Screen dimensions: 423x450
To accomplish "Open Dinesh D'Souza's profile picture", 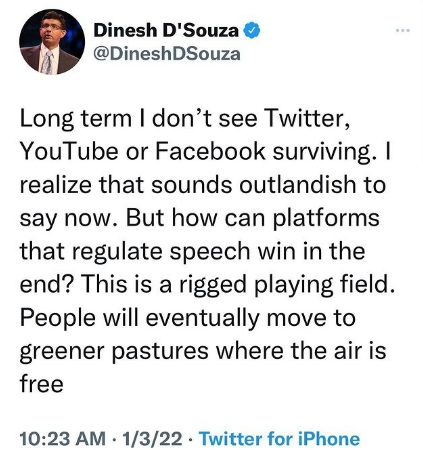I will 52,42.
